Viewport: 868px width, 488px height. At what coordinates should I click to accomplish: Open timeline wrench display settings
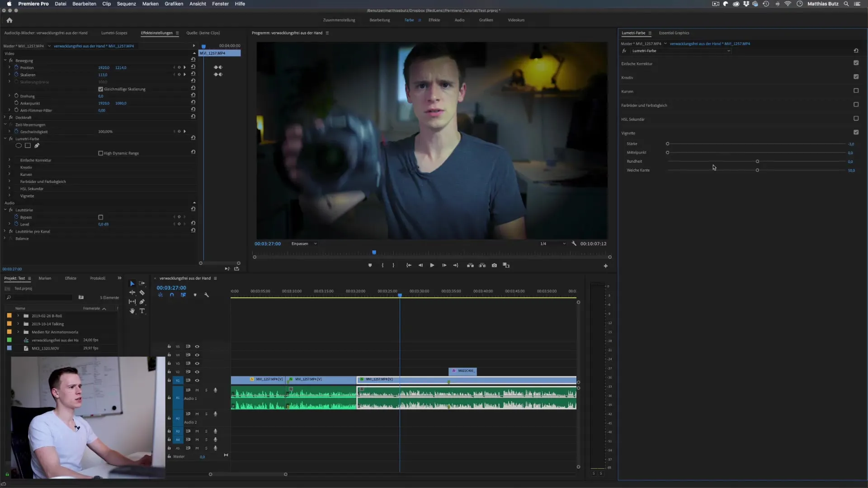click(207, 295)
